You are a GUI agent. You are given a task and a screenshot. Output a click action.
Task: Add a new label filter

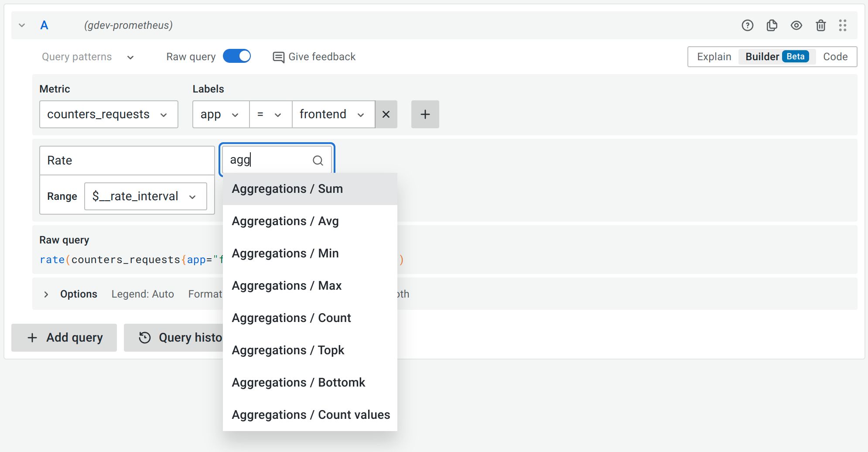coord(425,114)
